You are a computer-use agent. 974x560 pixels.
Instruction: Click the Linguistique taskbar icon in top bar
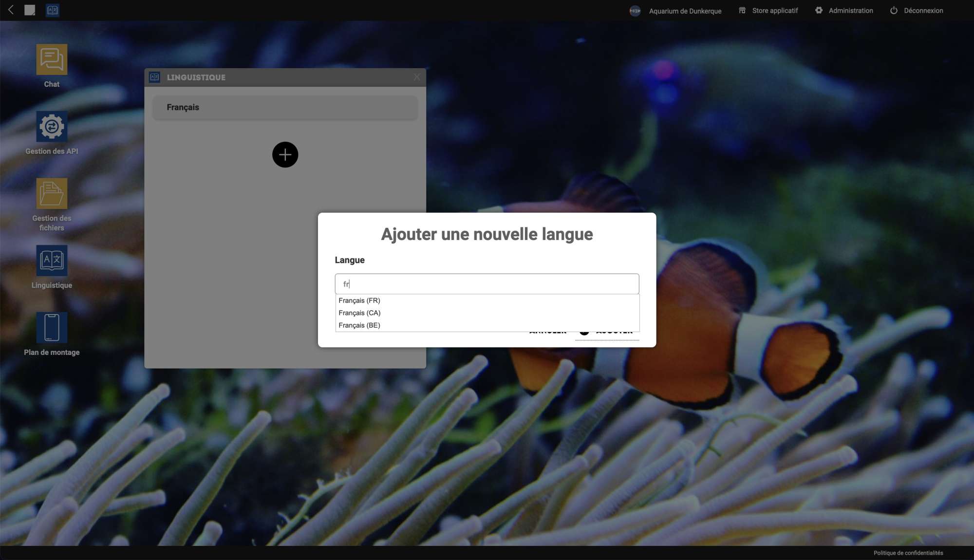[53, 10]
